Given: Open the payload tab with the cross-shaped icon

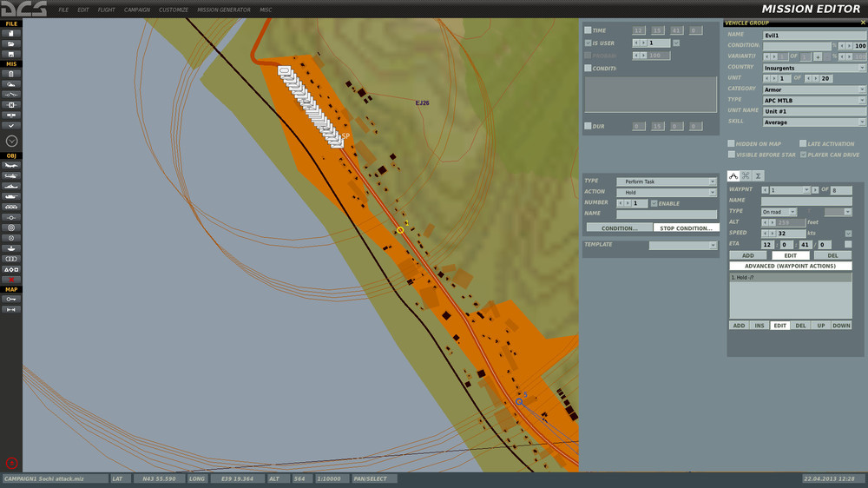Looking at the screenshot, I should coord(746,176).
